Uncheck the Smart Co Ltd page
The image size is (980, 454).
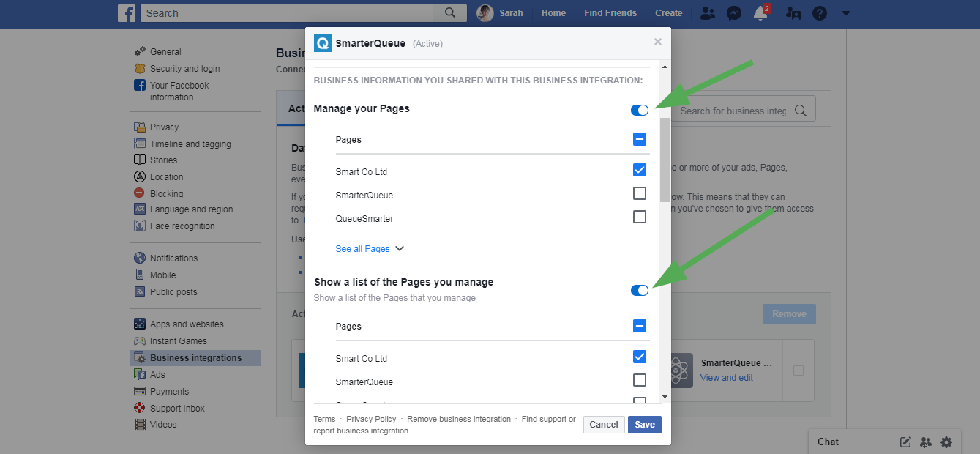[x=640, y=169]
